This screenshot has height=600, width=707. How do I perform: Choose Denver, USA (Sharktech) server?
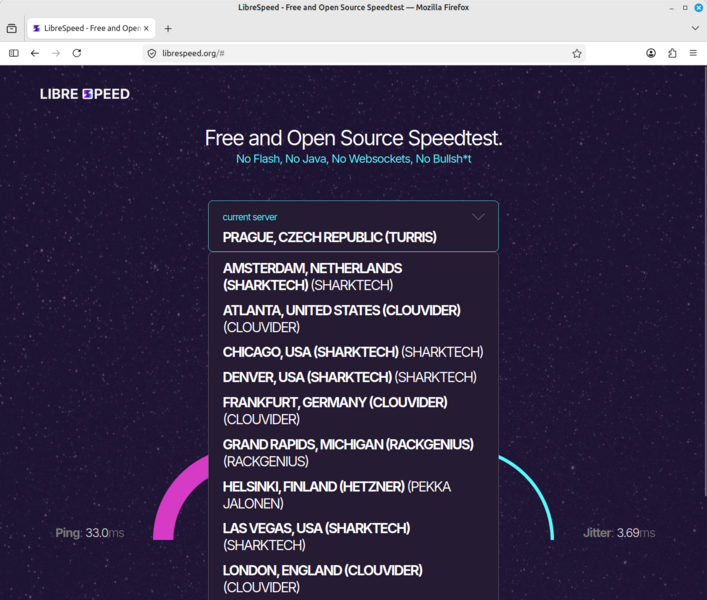coord(354,377)
